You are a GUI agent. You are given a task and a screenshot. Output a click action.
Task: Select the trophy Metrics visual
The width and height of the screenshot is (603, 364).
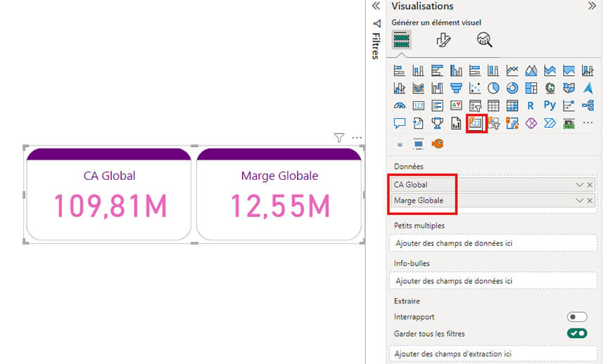point(437,123)
